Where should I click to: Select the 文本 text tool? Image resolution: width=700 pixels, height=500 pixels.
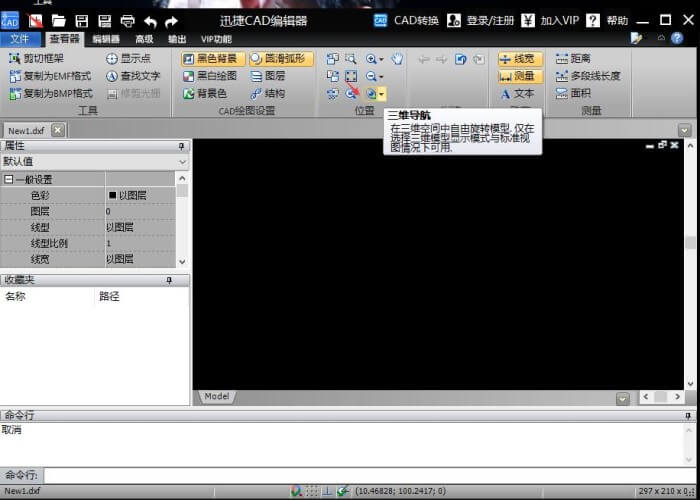point(517,94)
